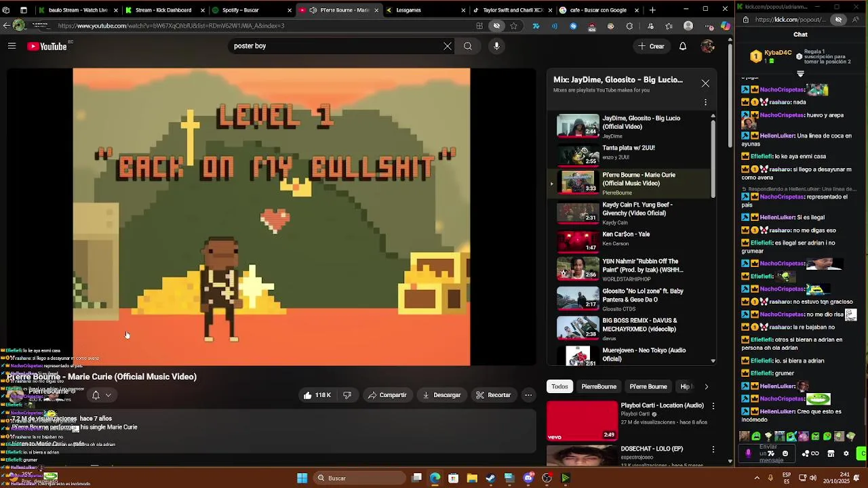The image size is (868, 488).
Task: Expand notification options chevron next to bell
Action: (108, 395)
